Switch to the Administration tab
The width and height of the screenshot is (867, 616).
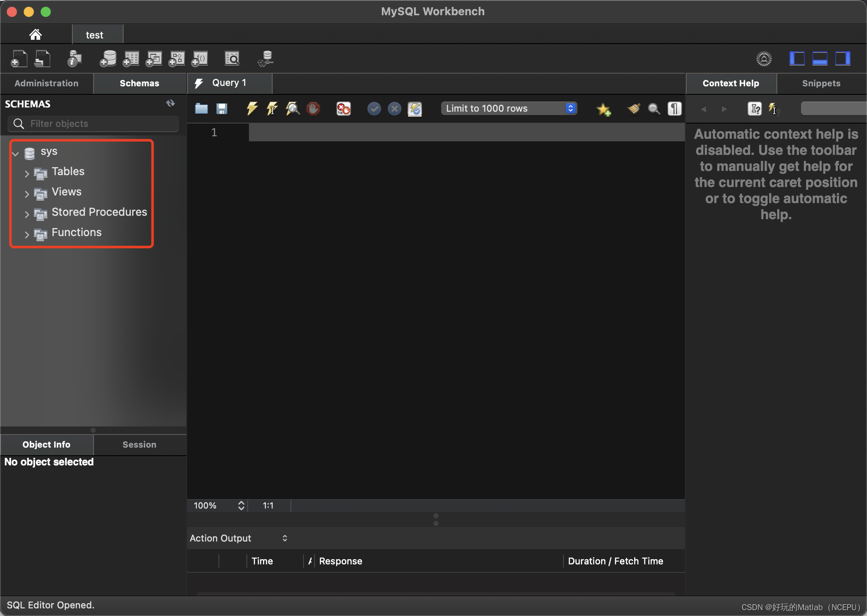pos(47,83)
